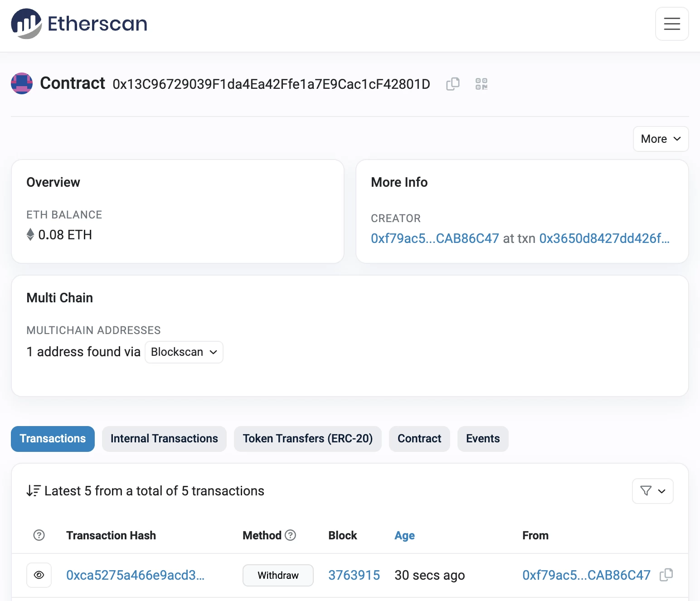Copy the contract address to clipboard

click(453, 84)
